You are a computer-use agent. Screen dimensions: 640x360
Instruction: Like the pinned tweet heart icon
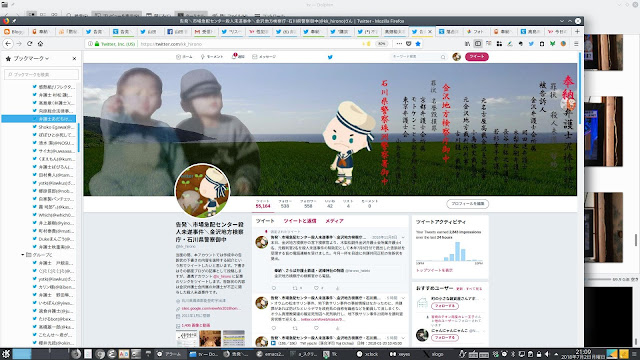pyautogui.click(x=316, y=288)
